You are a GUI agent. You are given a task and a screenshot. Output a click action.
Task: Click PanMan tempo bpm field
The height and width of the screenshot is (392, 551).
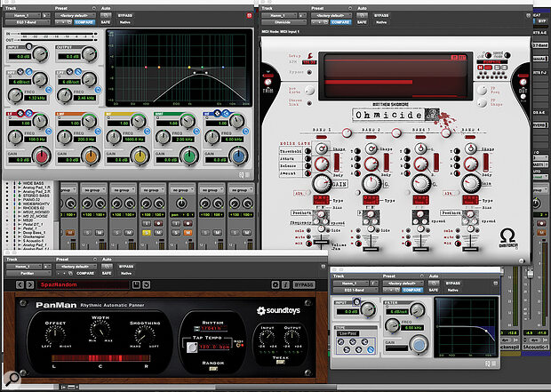(215, 347)
